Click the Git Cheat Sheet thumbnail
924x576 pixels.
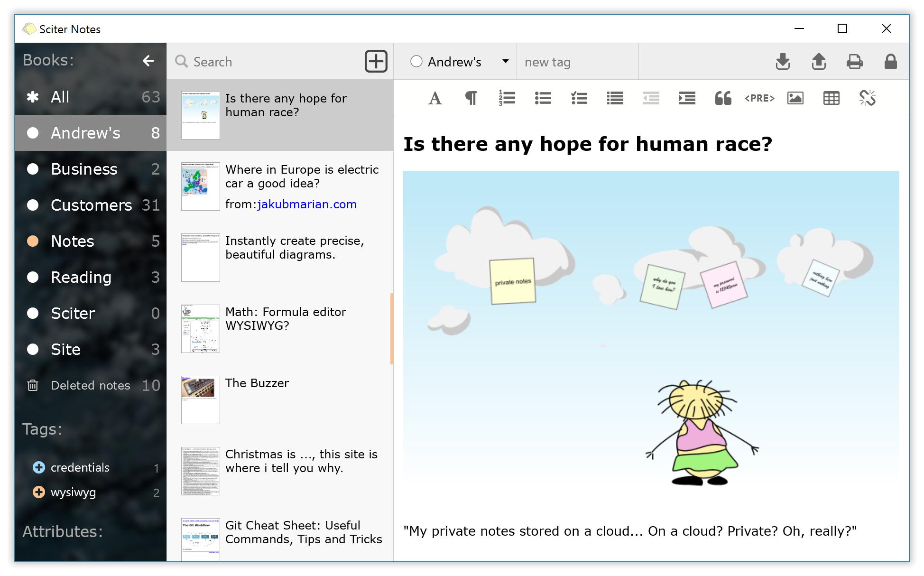pyautogui.click(x=198, y=534)
